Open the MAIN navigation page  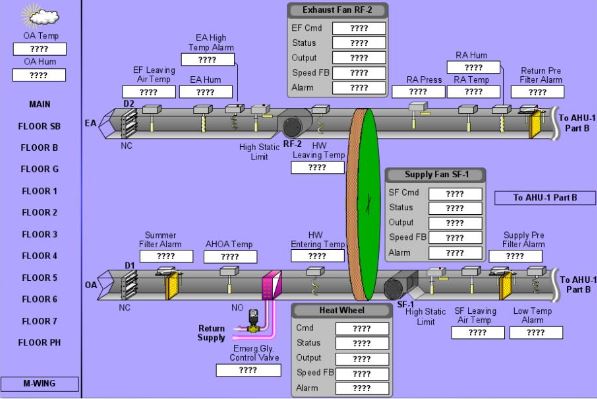pos(40,104)
